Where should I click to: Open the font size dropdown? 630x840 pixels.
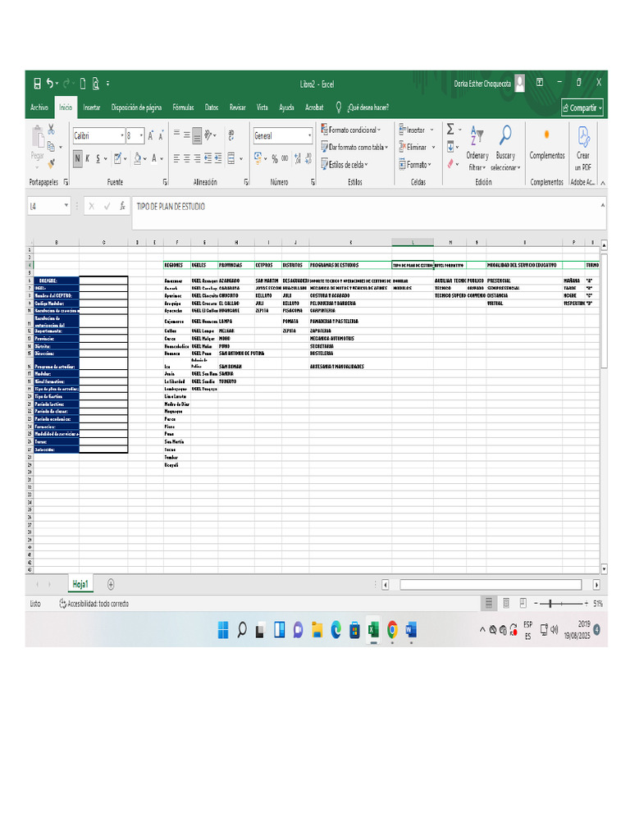pos(141,135)
